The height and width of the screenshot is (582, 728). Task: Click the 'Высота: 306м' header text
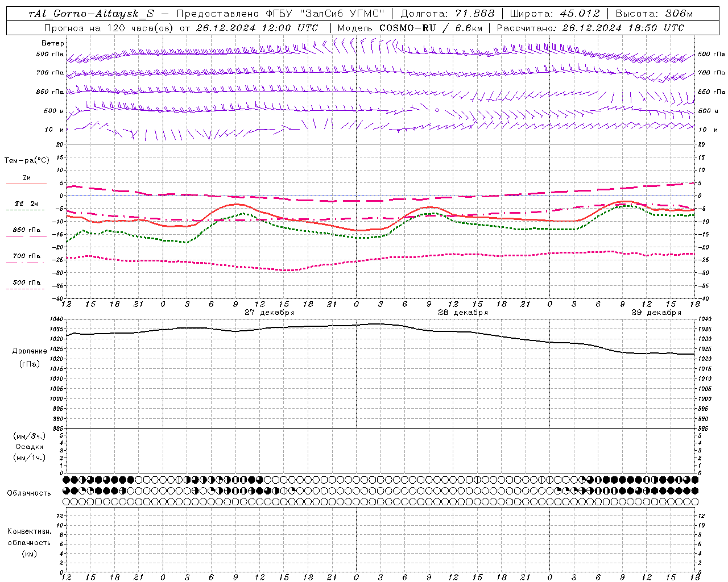pyautogui.click(x=655, y=14)
